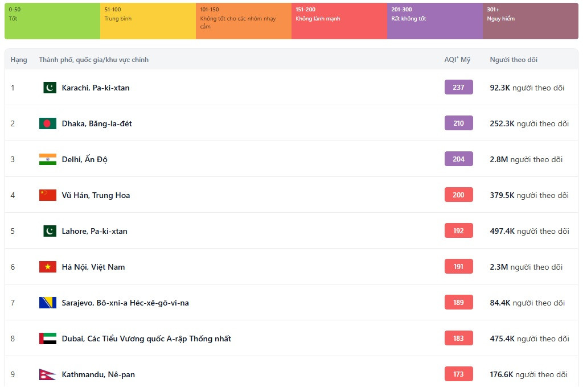Click the UAE flag beside Dubai

[48, 339]
